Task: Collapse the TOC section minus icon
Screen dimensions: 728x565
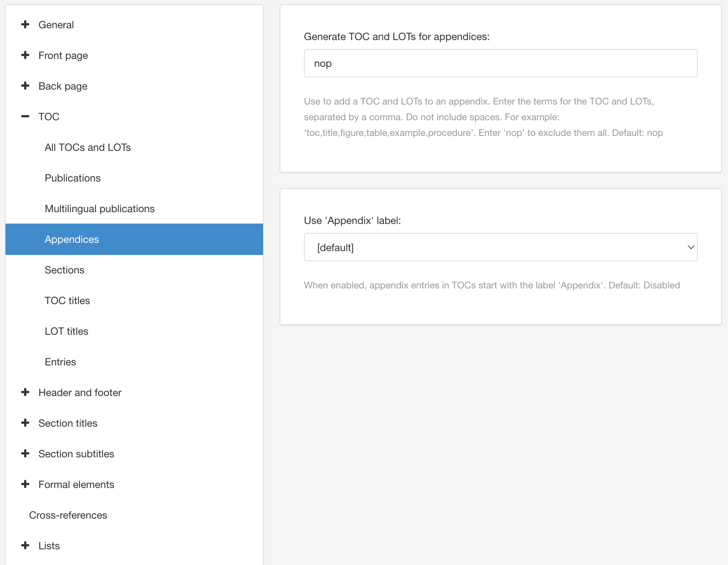Action: pyautogui.click(x=25, y=116)
